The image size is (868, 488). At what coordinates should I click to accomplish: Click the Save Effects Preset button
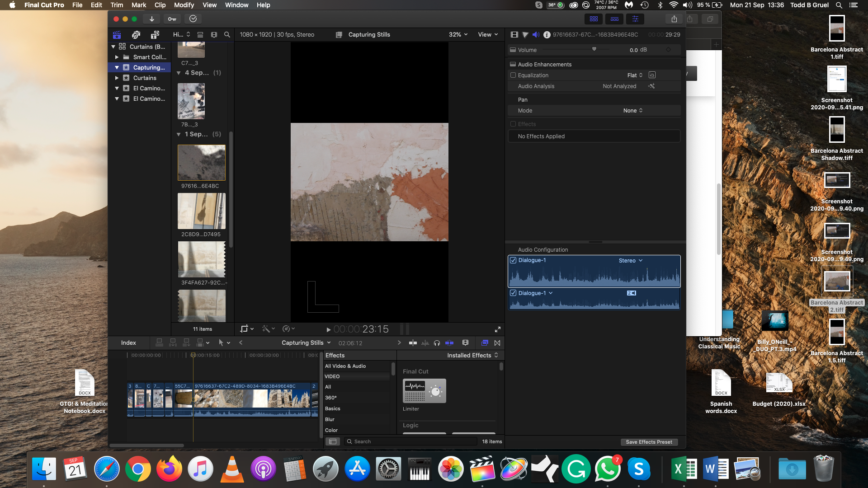649,442
